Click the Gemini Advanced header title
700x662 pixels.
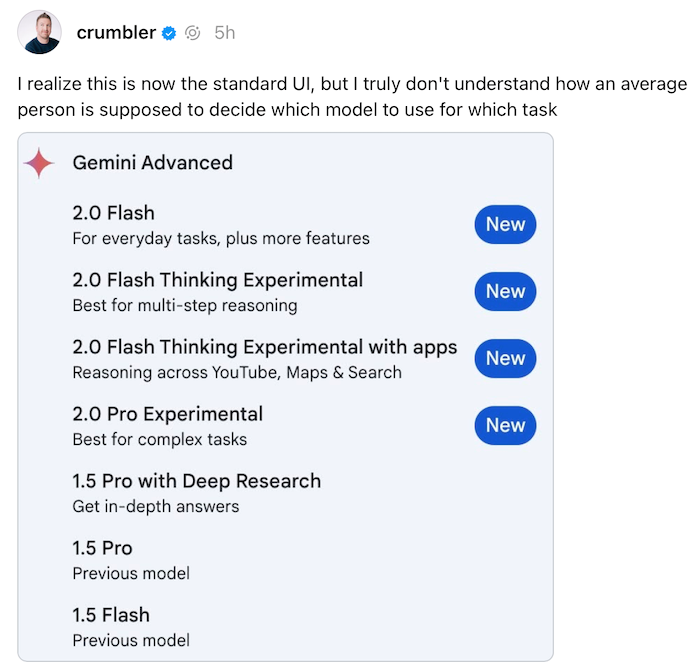click(x=153, y=163)
